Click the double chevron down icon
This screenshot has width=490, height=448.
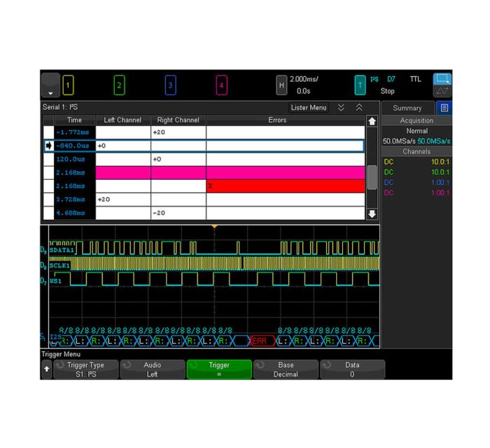342,108
